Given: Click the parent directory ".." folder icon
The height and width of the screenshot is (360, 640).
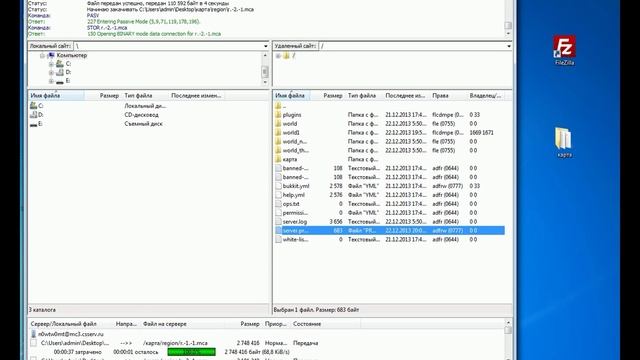Looking at the screenshot, I should [x=278, y=106].
